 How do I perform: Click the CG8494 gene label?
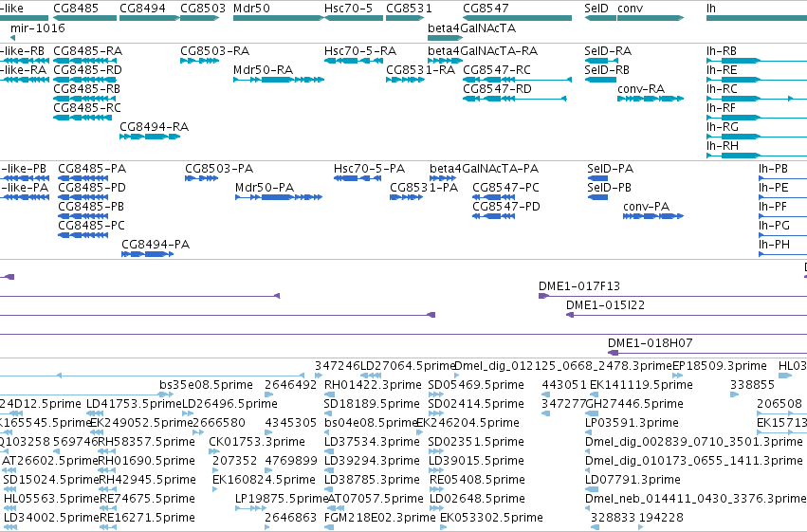(x=142, y=9)
